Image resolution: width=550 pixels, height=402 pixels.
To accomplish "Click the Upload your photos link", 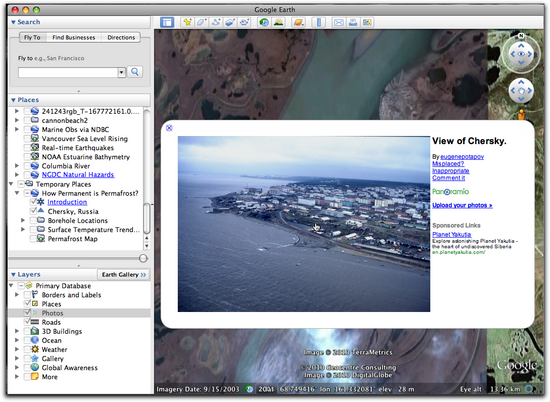I will (462, 205).
